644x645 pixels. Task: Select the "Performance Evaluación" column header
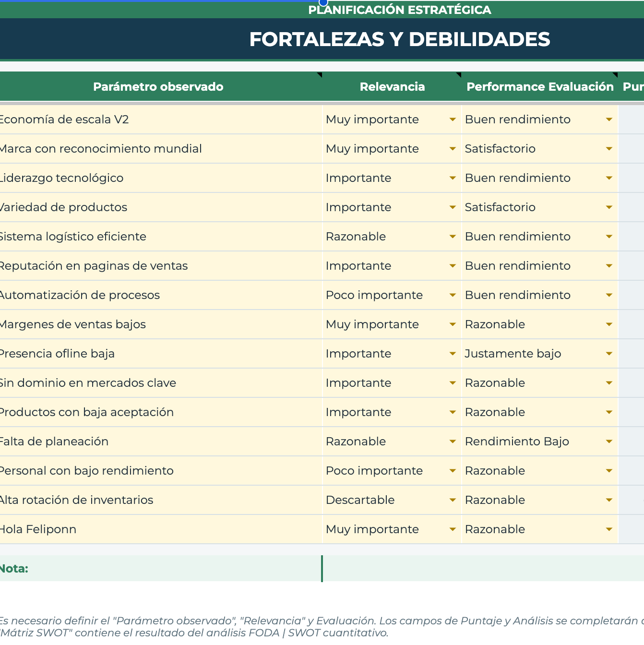click(x=540, y=87)
